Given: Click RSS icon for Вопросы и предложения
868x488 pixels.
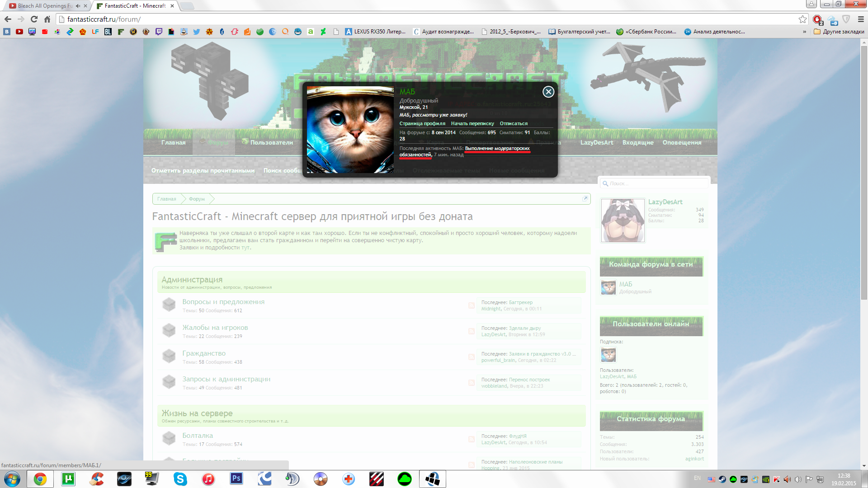Looking at the screenshot, I should [x=471, y=305].
